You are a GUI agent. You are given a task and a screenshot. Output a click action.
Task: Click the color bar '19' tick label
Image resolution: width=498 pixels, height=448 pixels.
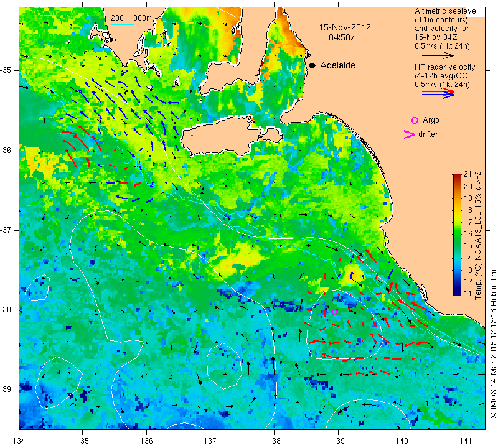(x=467, y=198)
